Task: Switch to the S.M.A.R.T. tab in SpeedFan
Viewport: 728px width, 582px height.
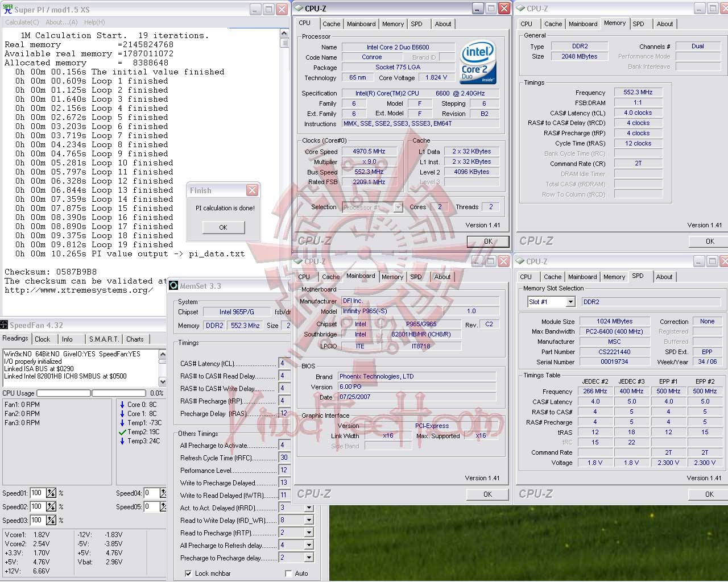Action: pyautogui.click(x=104, y=339)
